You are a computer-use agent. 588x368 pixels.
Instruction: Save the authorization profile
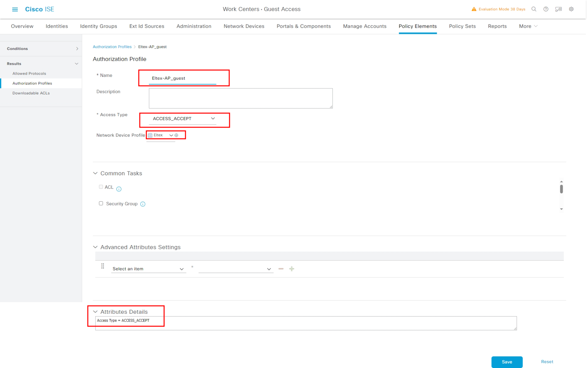[507, 362]
